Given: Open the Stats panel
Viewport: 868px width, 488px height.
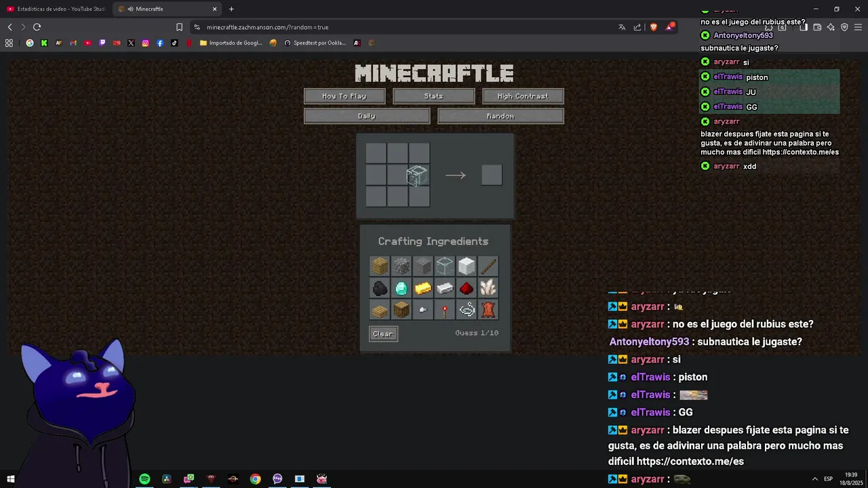Looking at the screenshot, I should 434,96.
